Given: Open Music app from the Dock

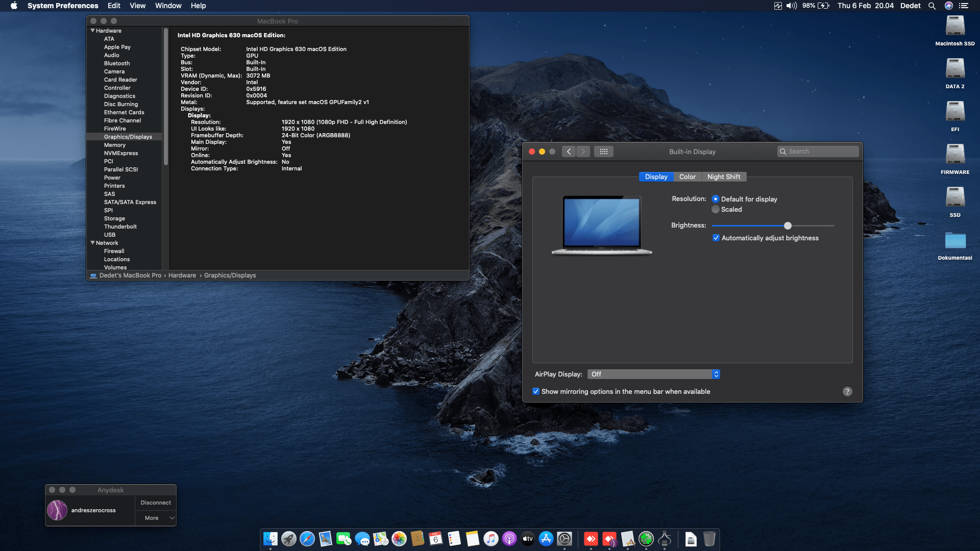Looking at the screenshot, I should 491,539.
